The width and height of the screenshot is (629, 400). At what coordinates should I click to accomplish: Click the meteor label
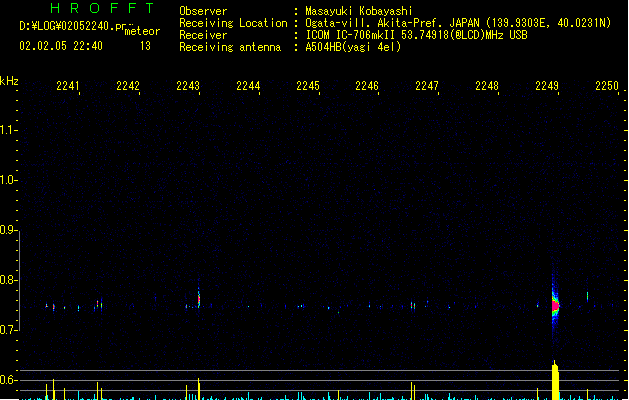(x=142, y=31)
